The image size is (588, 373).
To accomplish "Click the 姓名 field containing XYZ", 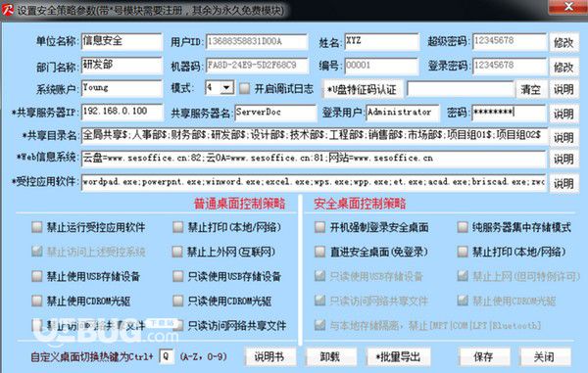I will tap(381, 41).
